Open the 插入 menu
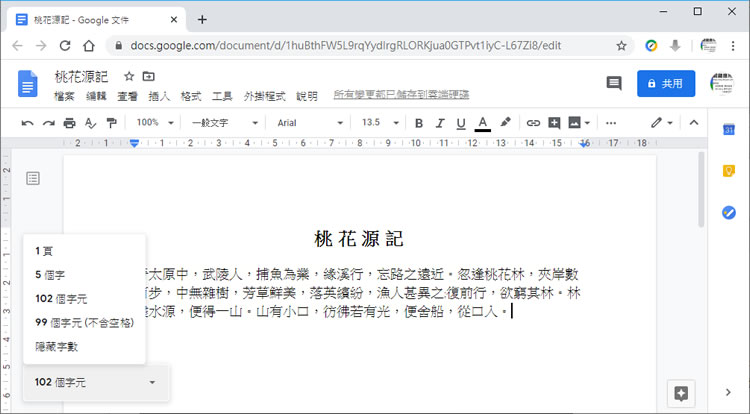Screen dimensions: 750x414 click(158, 96)
